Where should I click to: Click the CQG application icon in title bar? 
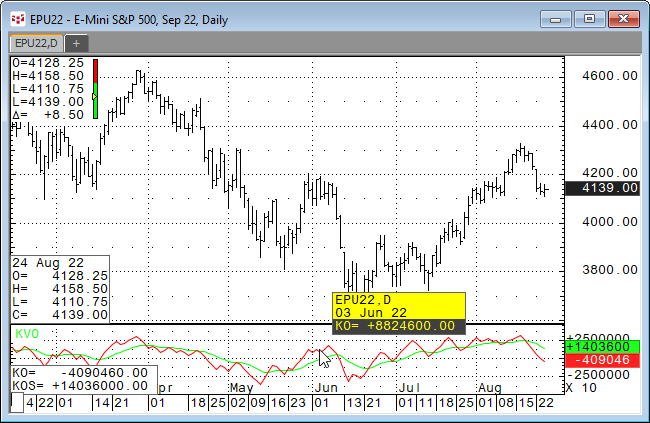[17, 18]
